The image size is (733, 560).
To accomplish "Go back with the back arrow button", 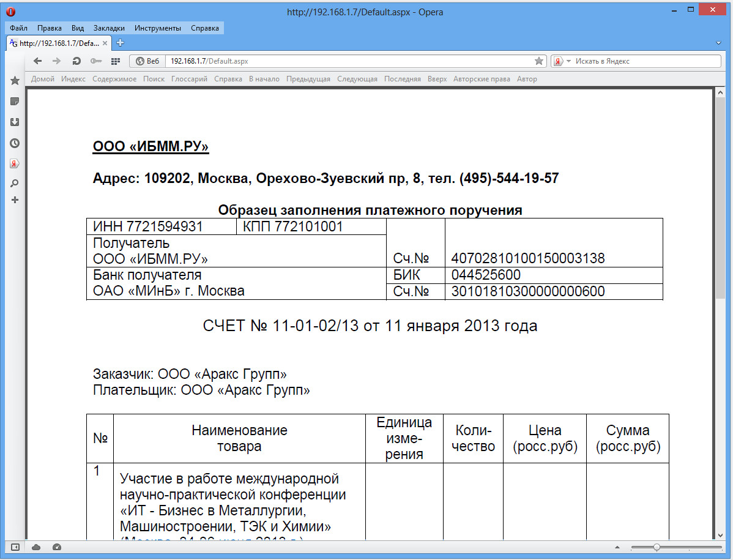I will pos(38,61).
